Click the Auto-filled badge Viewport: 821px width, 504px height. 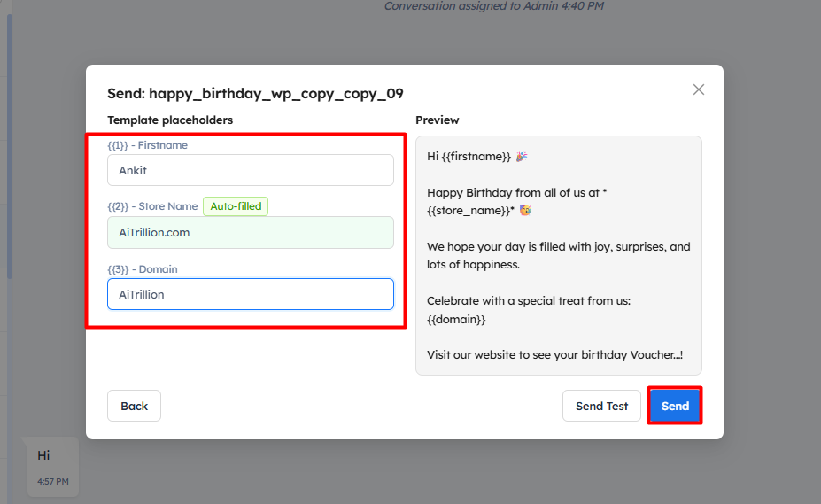[x=236, y=206]
